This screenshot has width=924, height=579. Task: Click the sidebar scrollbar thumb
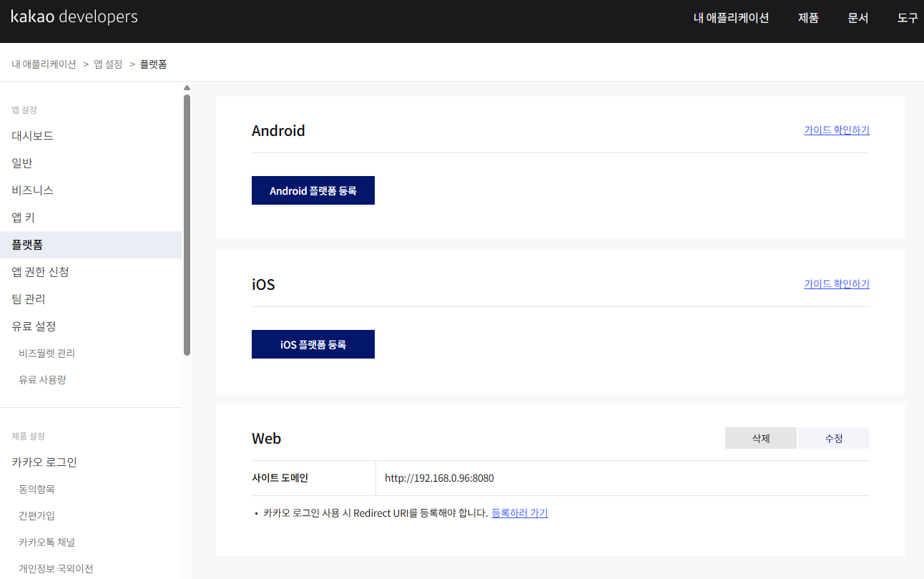pos(187,225)
